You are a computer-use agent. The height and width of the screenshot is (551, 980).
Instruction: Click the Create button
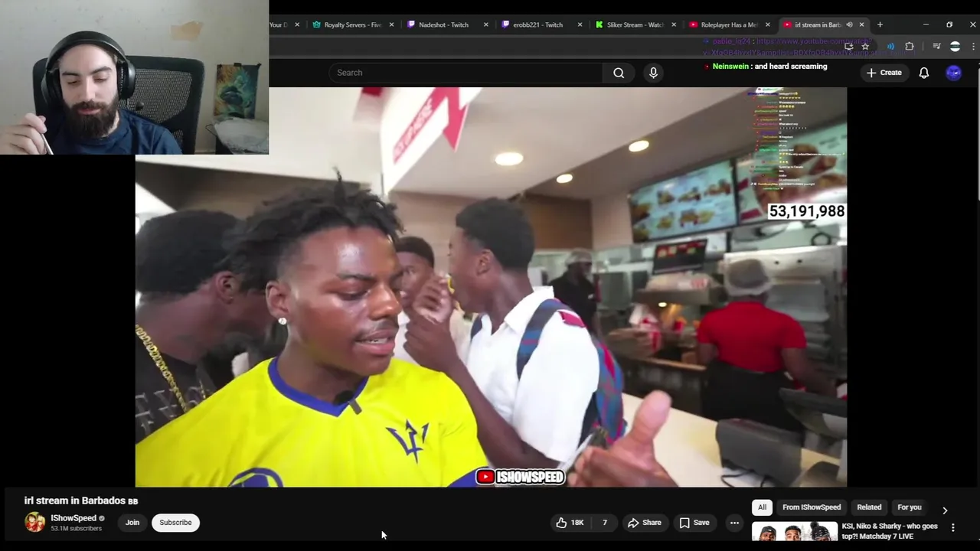pyautogui.click(x=884, y=73)
